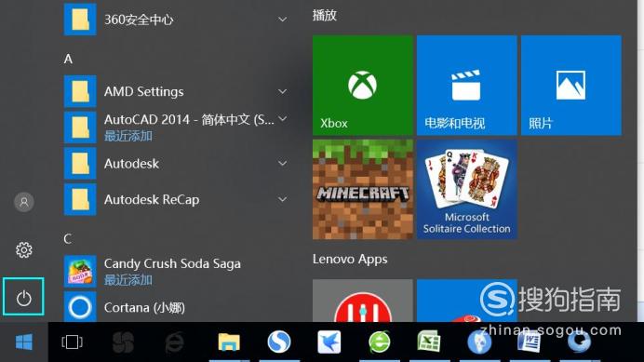644x362 pixels.
Task: Open the 电影和电视 tile
Action: (467, 85)
